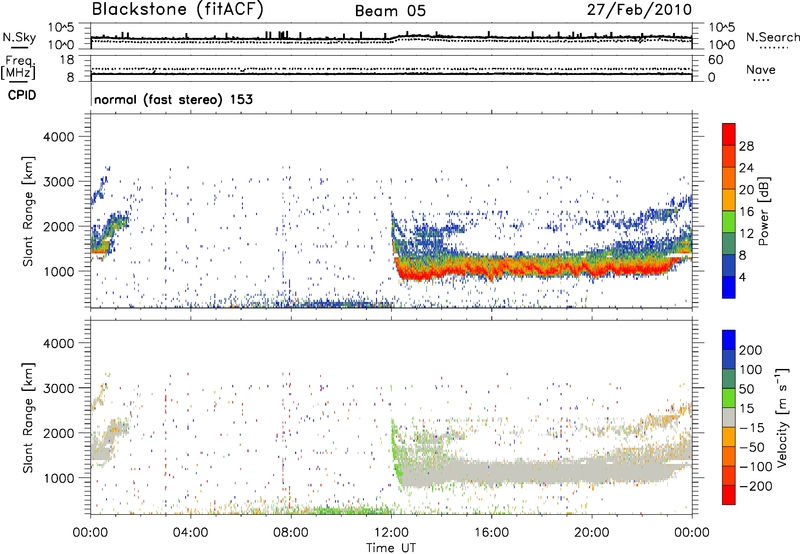This screenshot has width=800, height=554.
Task: Click the '28' value on power scale
Action: 746,146
